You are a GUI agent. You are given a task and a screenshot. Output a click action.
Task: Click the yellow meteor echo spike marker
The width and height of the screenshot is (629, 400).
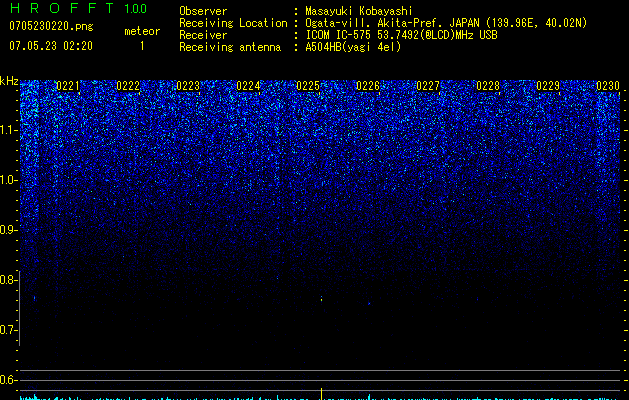point(321,394)
